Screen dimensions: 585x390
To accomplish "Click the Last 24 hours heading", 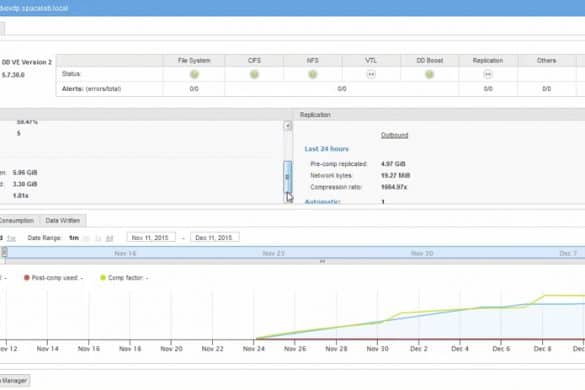I will pyautogui.click(x=326, y=149).
